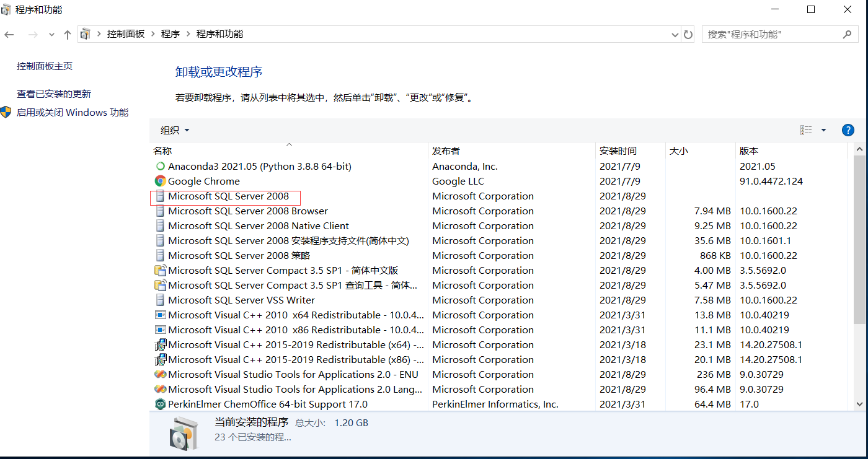Click the Google Chrome program icon

(160, 181)
